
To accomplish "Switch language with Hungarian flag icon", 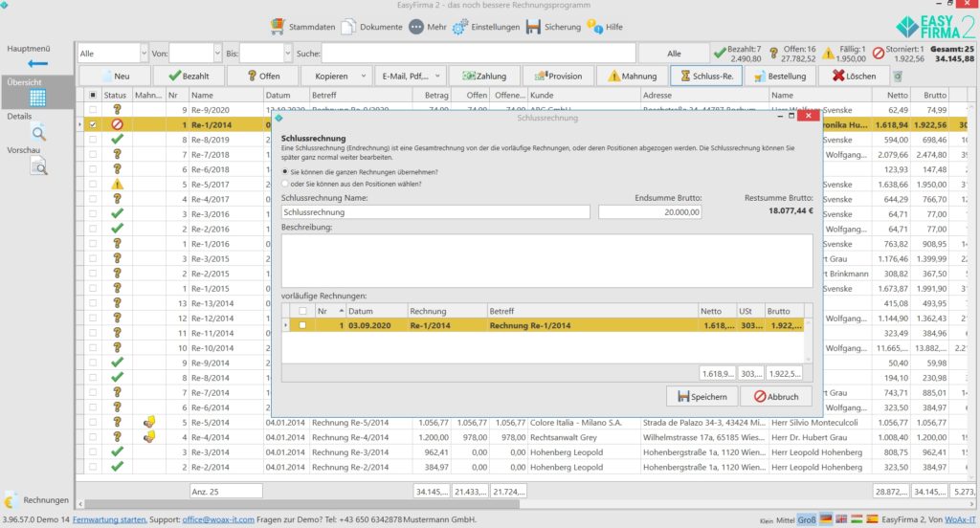I will pos(857,518).
